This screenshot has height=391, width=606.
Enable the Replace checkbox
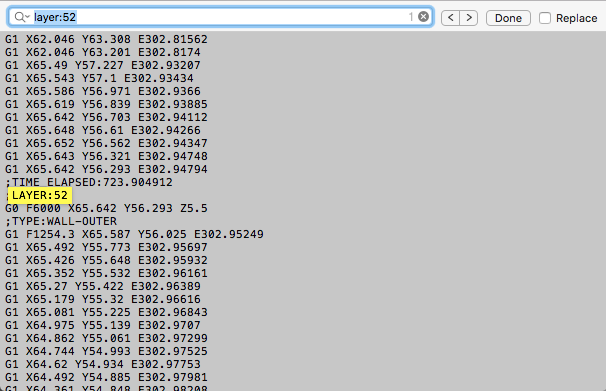tap(545, 18)
